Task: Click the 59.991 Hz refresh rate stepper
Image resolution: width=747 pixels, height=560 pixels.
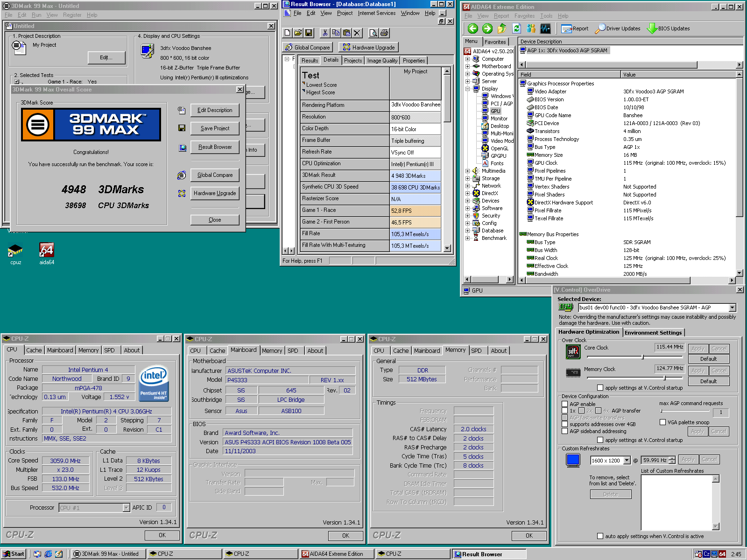Action: pos(672,461)
